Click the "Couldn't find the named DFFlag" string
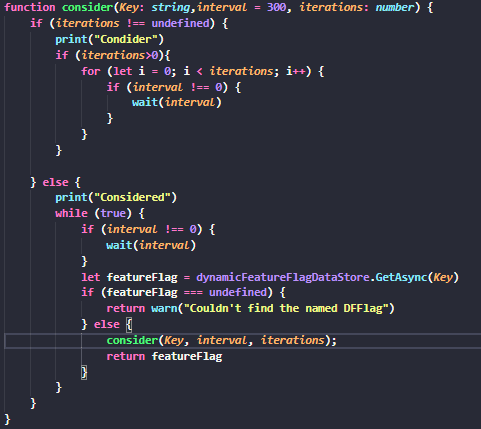This screenshot has width=481, height=429. [x=286, y=308]
